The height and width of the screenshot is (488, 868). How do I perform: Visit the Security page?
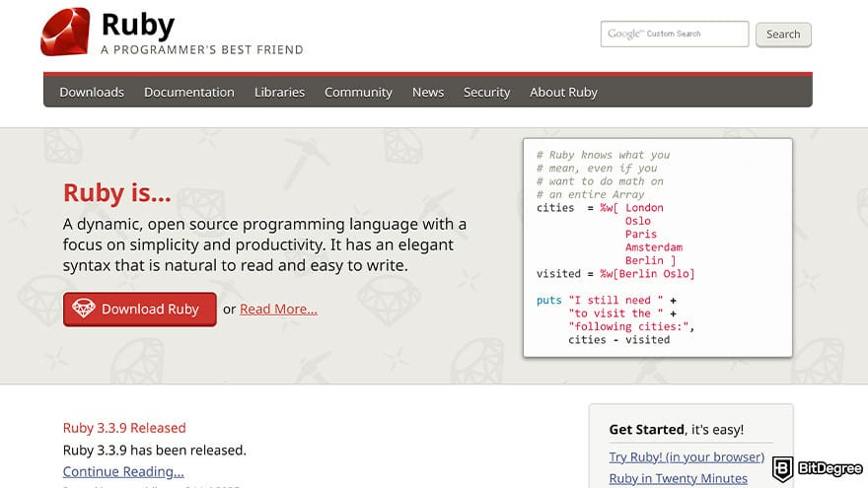[486, 93]
